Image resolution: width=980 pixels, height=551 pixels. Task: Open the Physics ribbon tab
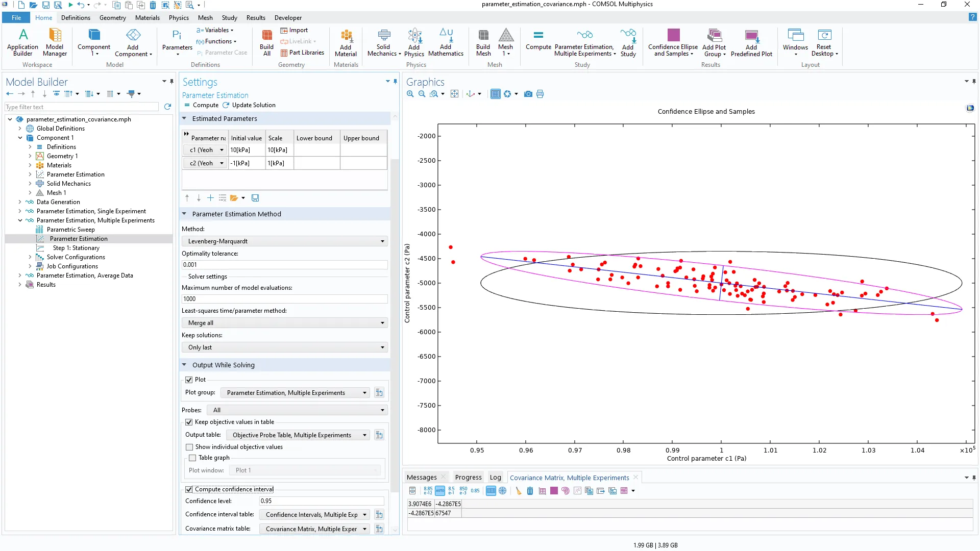point(179,18)
